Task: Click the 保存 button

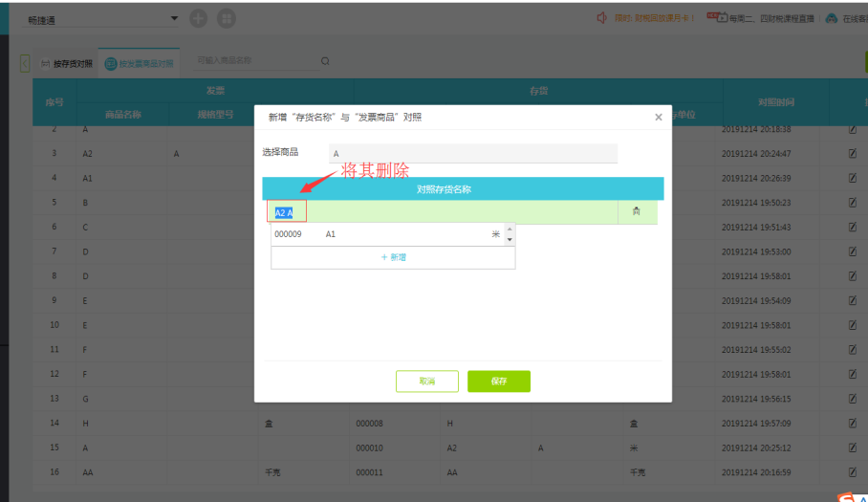Action: (x=498, y=382)
